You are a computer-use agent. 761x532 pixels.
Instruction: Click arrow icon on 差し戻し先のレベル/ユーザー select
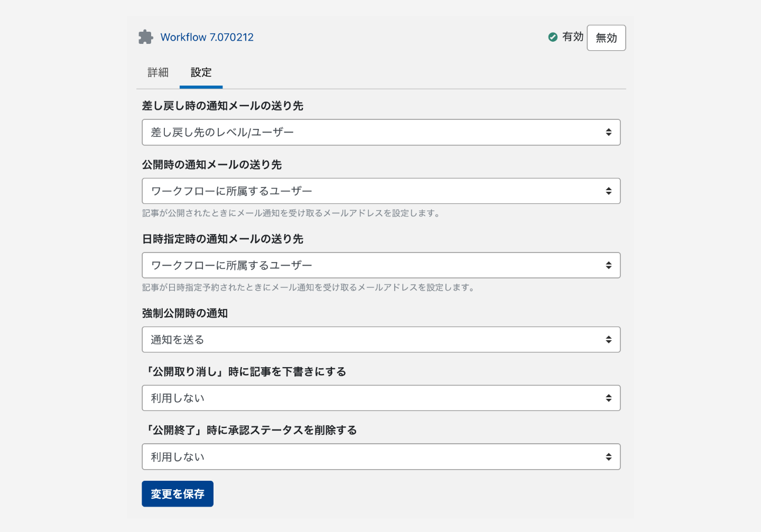click(x=608, y=132)
